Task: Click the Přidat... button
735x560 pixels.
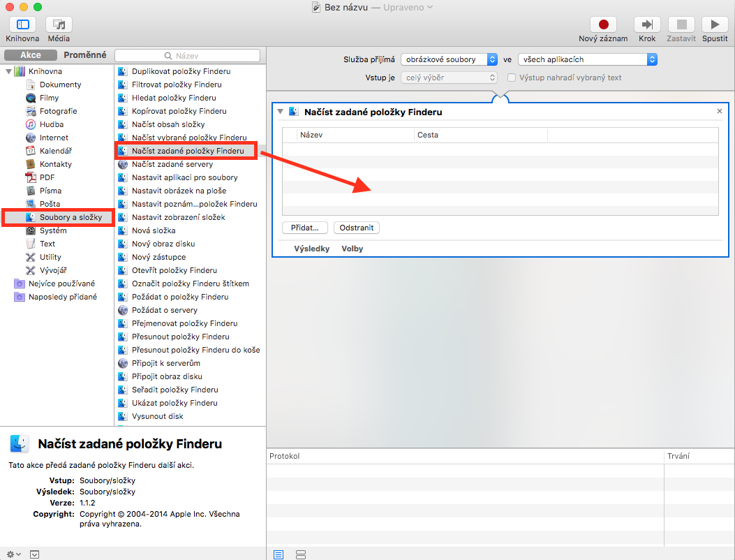Action: 305,228
